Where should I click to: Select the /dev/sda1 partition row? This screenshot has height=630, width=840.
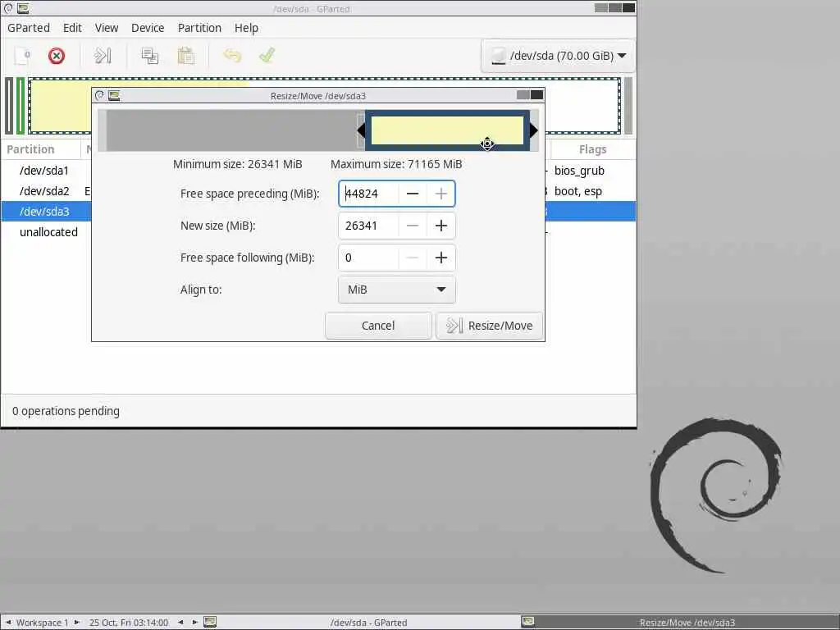coord(318,171)
